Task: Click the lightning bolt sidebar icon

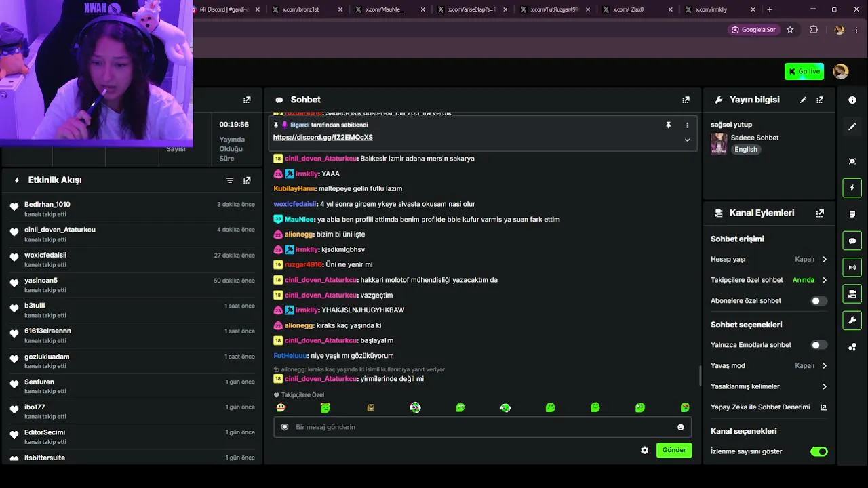Action: point(852,188)
